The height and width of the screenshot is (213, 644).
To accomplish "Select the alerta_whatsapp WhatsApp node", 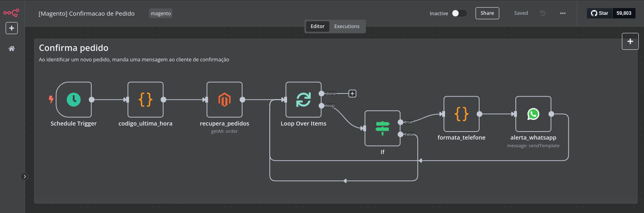I will [x=533, y=114].
